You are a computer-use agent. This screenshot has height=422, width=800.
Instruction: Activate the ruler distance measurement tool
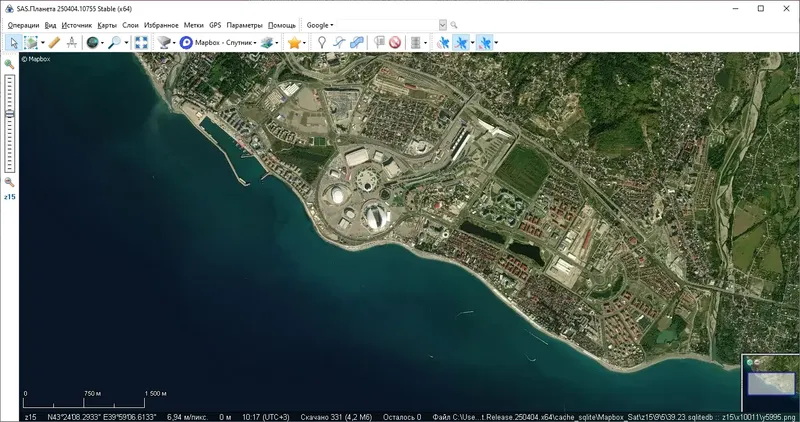[54, 43]
